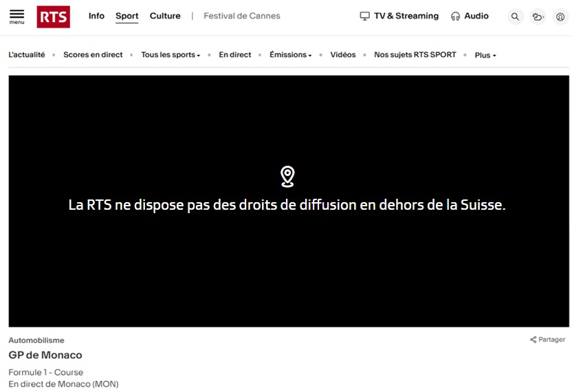Click En direct de Monaco (MON) text

point(63,384)
